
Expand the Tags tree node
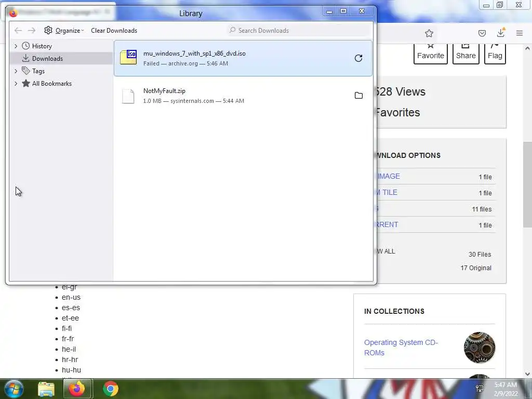16,71
